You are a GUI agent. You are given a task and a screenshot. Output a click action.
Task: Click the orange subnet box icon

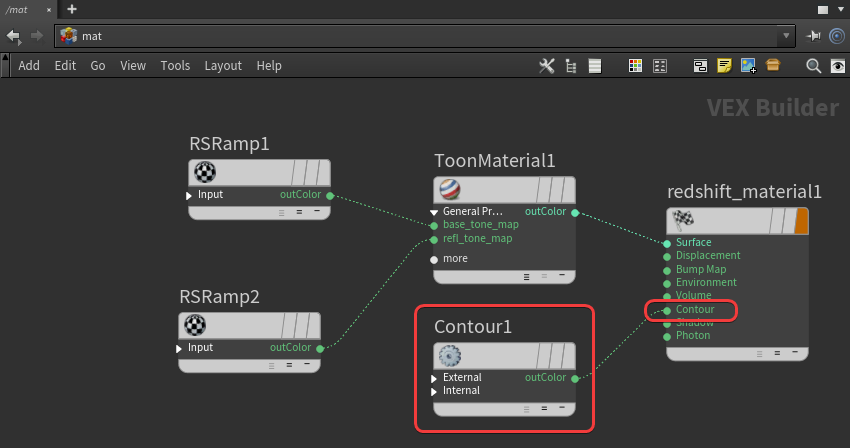773,66
